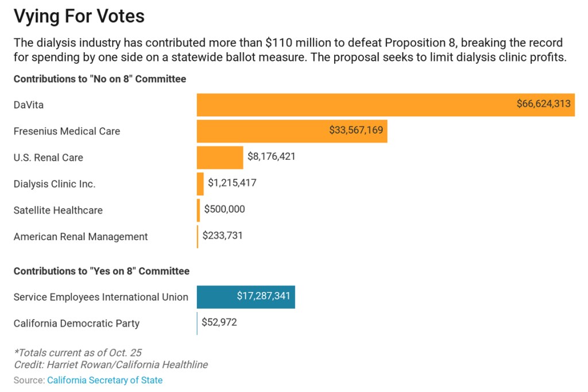Select the American Renal Management label
588x392 pixels.
(x=80, y=237)
